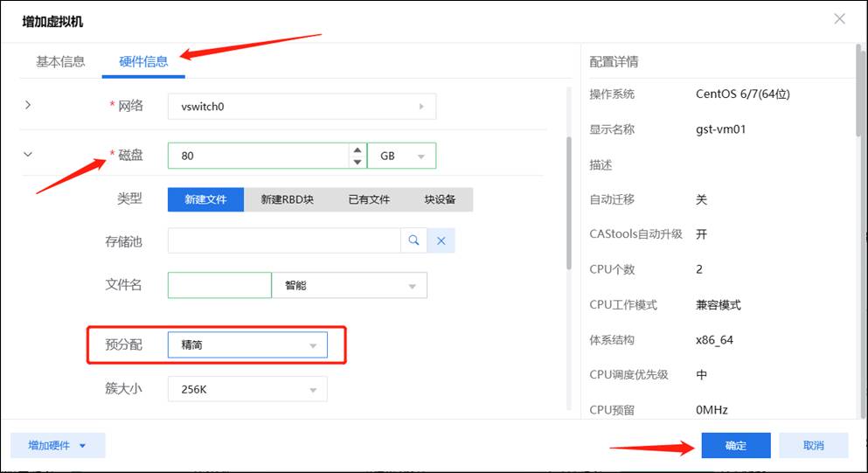The width and height of the screenshot is (868, 473).
Task: Switch to the 硬件信息 tab
Action: 143,62
